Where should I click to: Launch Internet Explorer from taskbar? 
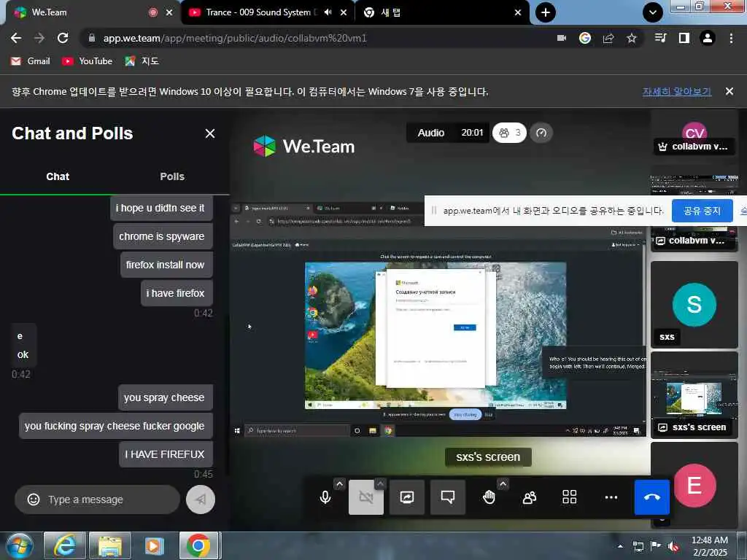click(64, 546)
